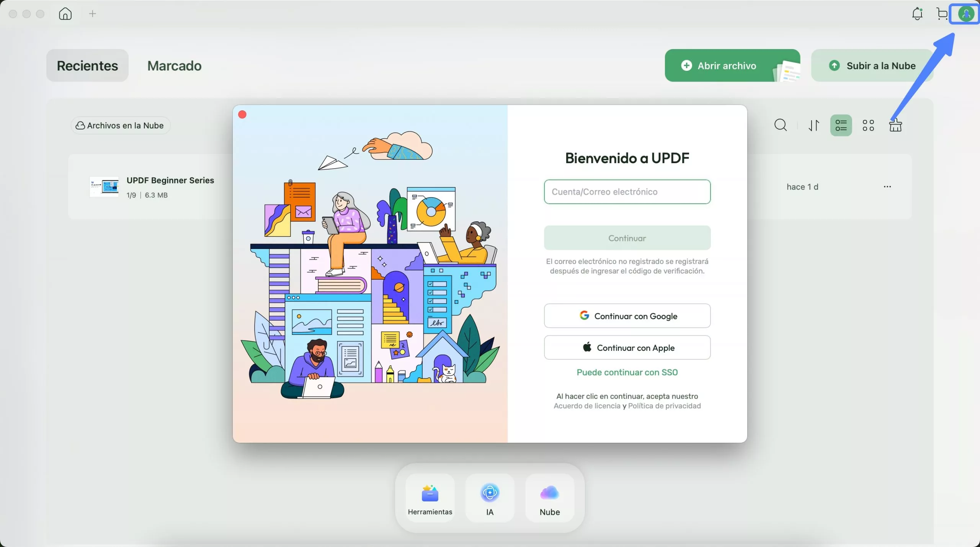Select the Marcado tab
980x547 pixels.
[175, 66]
